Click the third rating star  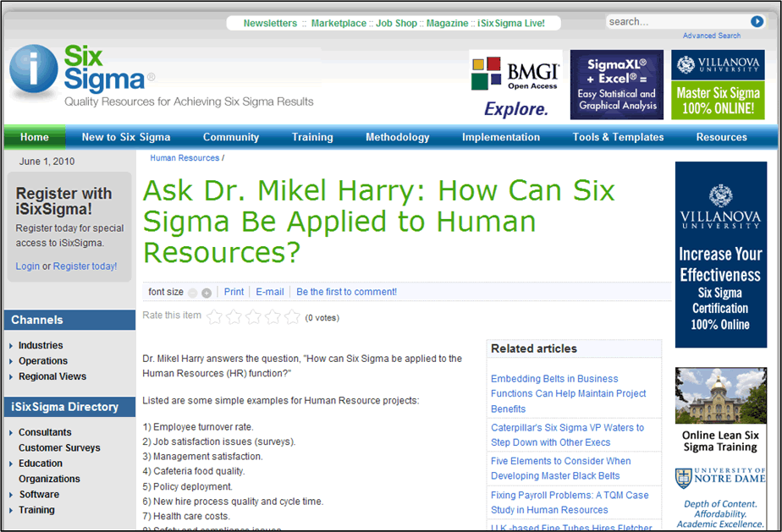tap(253, 317)
